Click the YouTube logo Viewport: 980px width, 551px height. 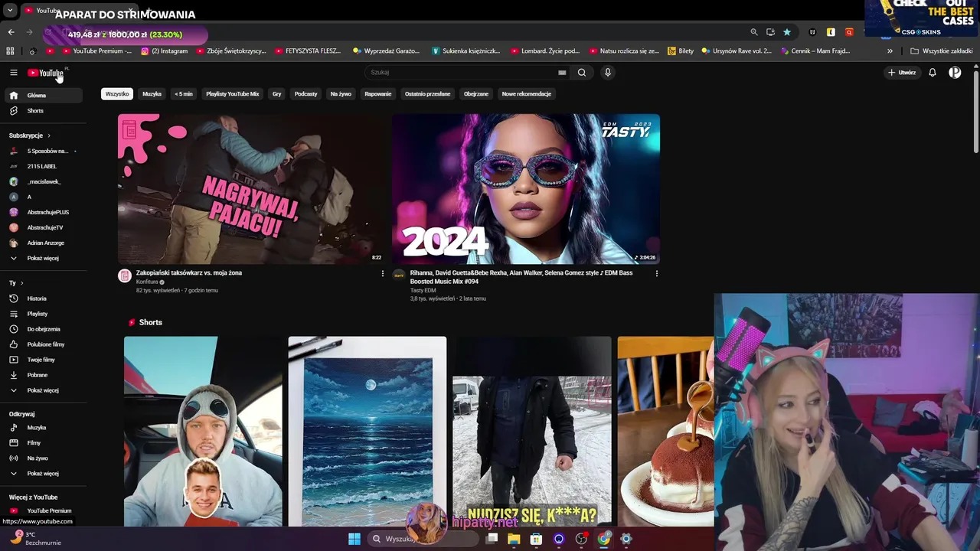click(x=46, y=73)
